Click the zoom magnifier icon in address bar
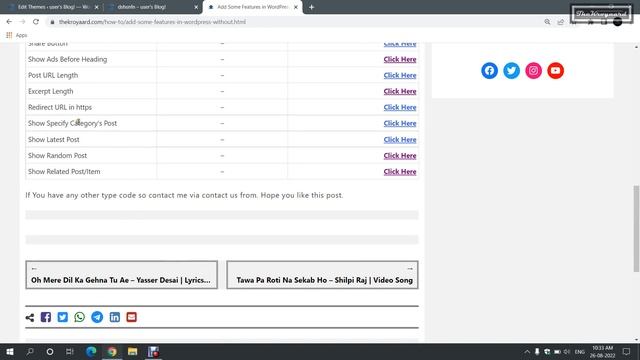This screenshot has height=360, width=640. point(547,22)
